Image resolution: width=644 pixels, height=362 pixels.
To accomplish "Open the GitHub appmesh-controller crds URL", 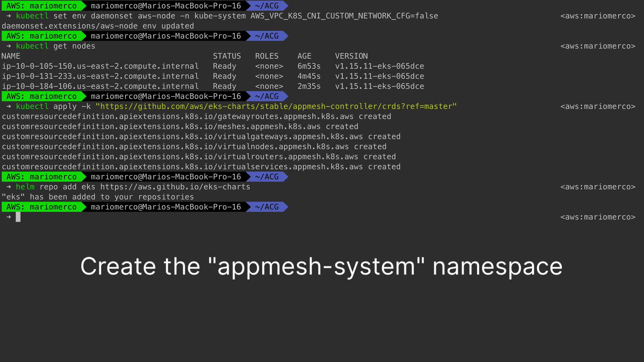I will 276,107.
